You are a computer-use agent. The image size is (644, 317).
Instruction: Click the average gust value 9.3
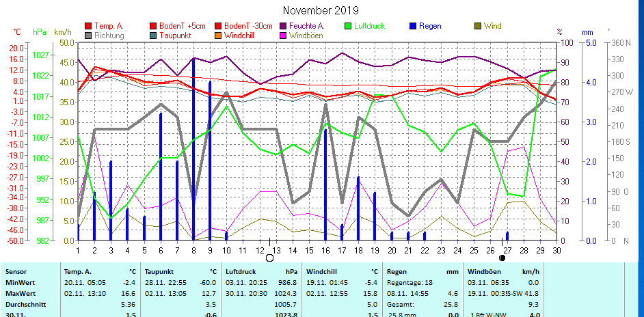[x=535, y=305]
